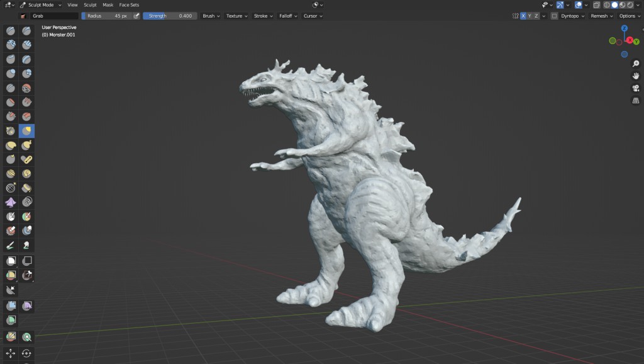Click the Z axis on navigation gizmo
The width and height of the screenshot is (644, 364).
click(x=624, y=28)
